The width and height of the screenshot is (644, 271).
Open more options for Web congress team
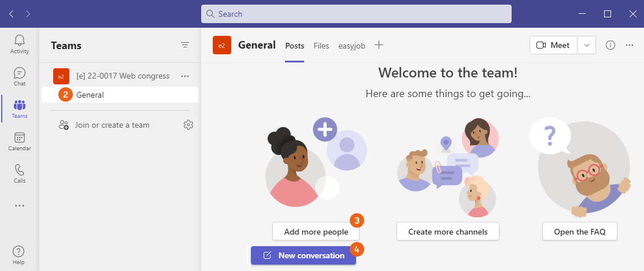(x=185, y=76)
